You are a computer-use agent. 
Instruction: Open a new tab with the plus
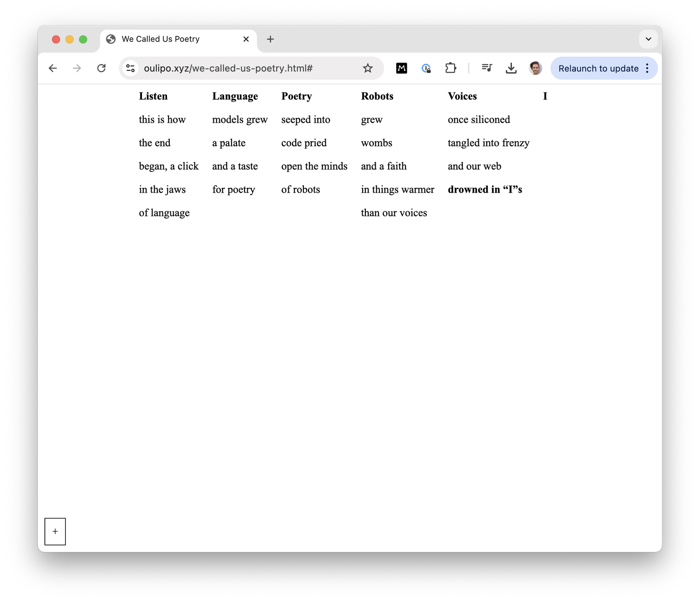[270, 39]
